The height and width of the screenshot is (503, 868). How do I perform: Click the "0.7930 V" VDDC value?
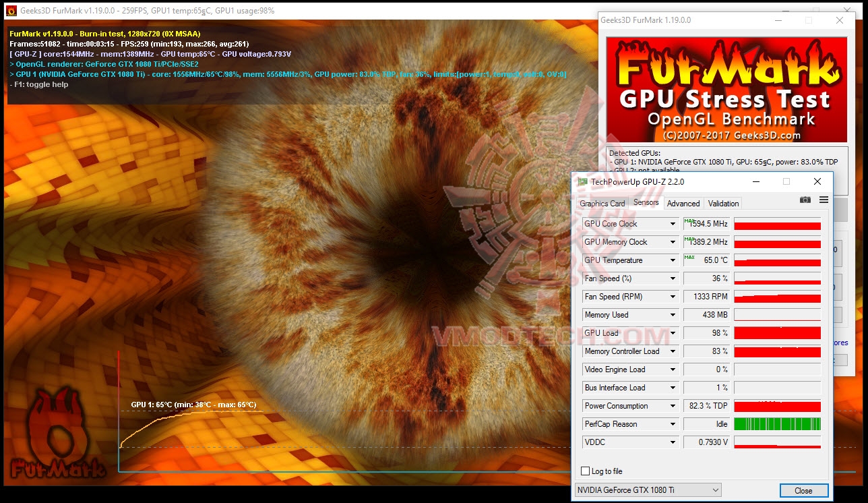706,442
